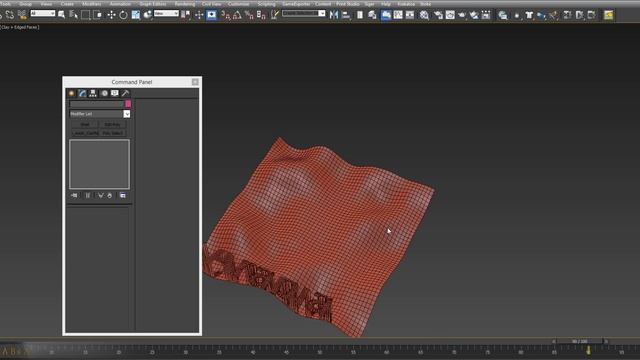Image resolution: width=640 pixels, height=360 pixels.
Task: Open the Utilities hammer tab
Action: pyautogui.click(x=125, y=93)
